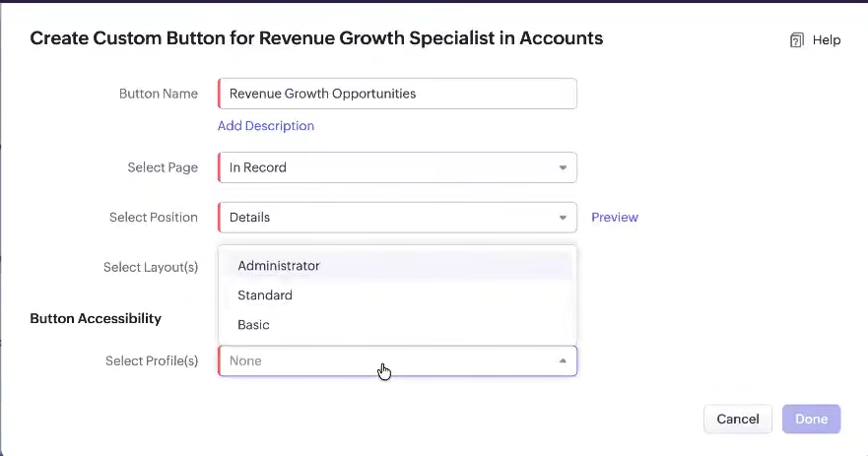Click the Done button

point(812,419)
